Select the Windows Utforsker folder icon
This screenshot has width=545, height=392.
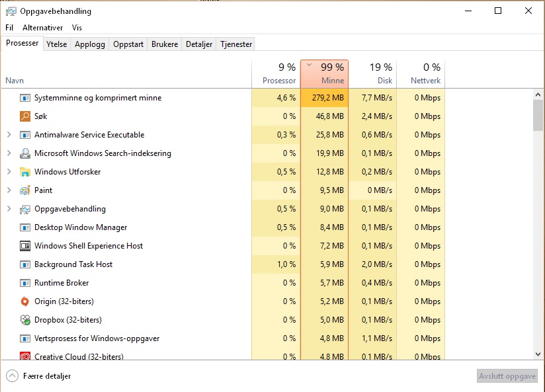pos(25,172)
